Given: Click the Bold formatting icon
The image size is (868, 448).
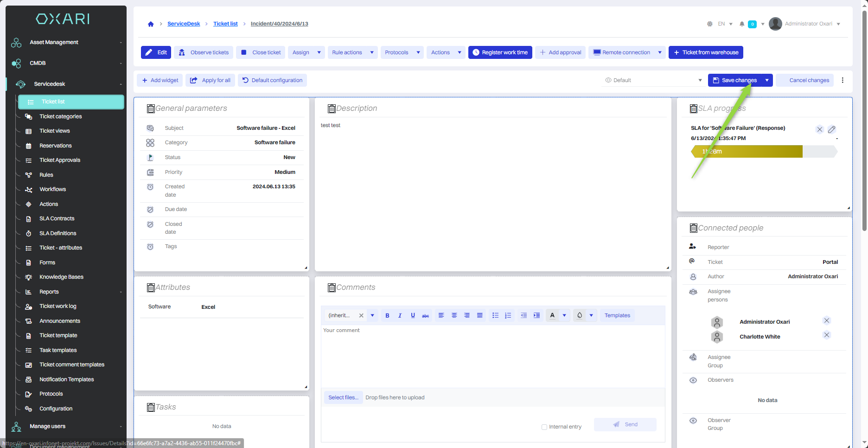Looking at the screenshot, I should (387, 315).
